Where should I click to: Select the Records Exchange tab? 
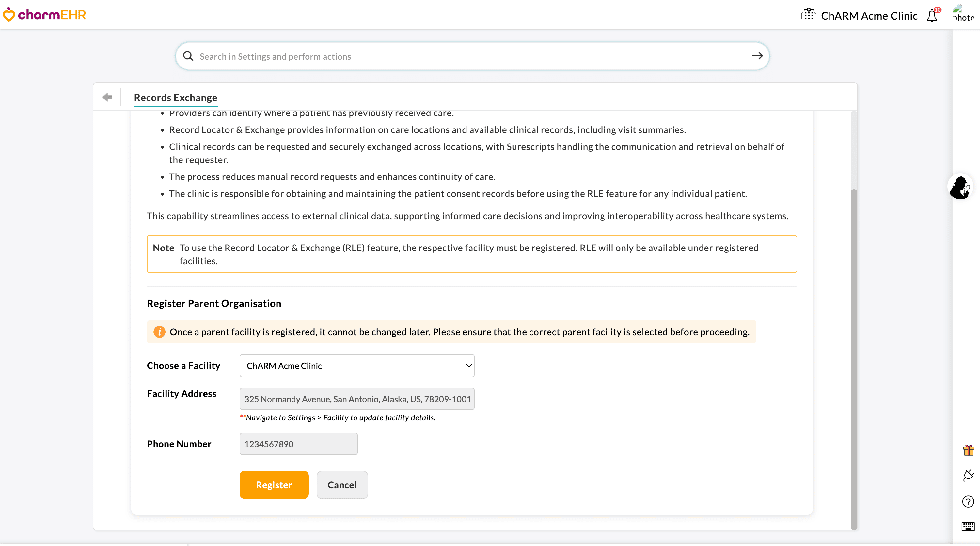click(175, 97)
